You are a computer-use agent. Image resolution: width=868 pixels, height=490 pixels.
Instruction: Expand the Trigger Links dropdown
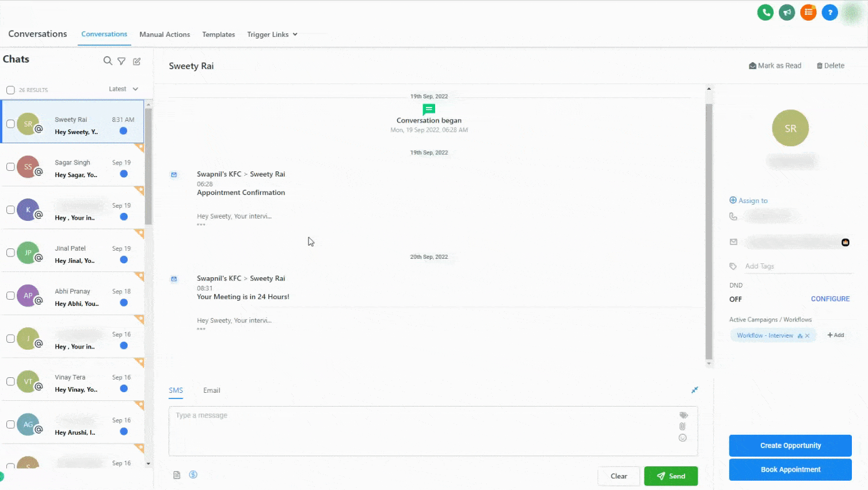(x=272, y=35)
